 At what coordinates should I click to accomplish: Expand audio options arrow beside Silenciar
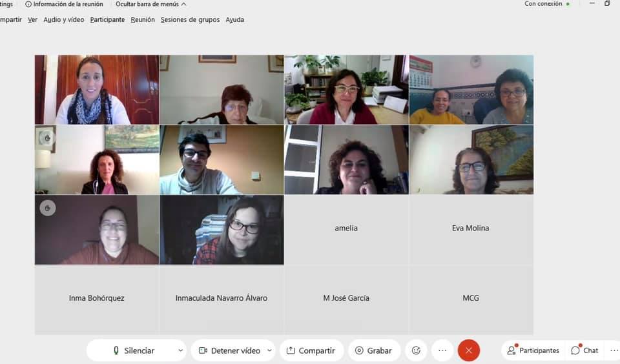click(x=180, y=350)
